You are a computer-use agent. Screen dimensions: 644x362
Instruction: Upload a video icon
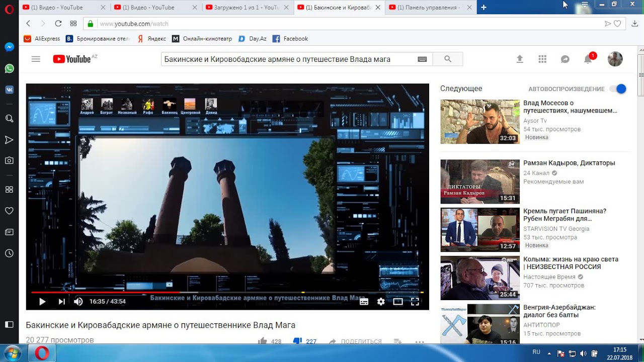[520, 59]
